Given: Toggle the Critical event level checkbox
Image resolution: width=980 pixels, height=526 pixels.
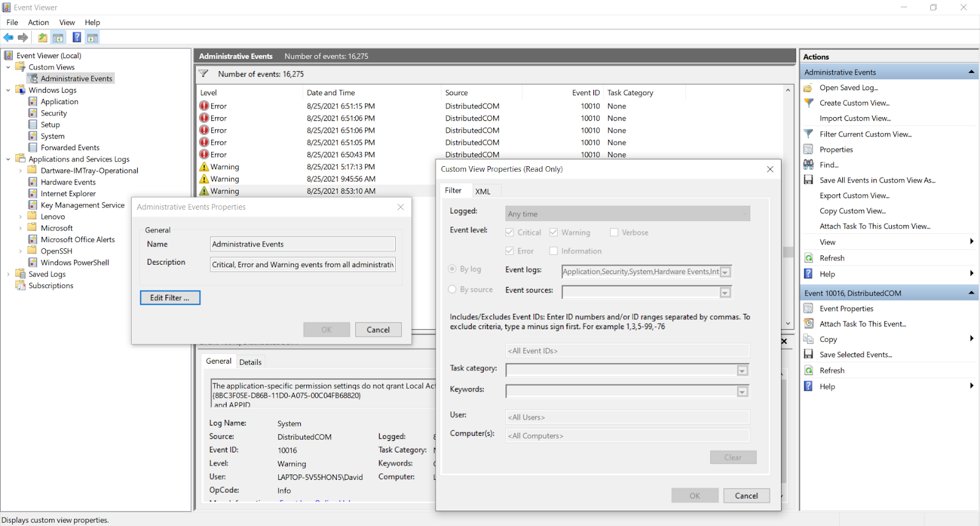Looking at the screenshot, I should 510,232.
